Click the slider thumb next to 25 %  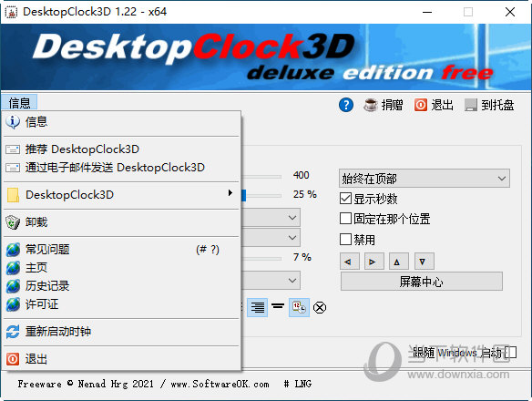[x=243, y=195]
